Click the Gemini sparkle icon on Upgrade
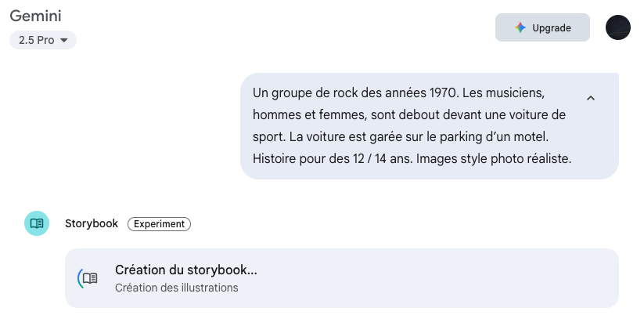Viewport: 644px width, 326px height. pos(520,27)
